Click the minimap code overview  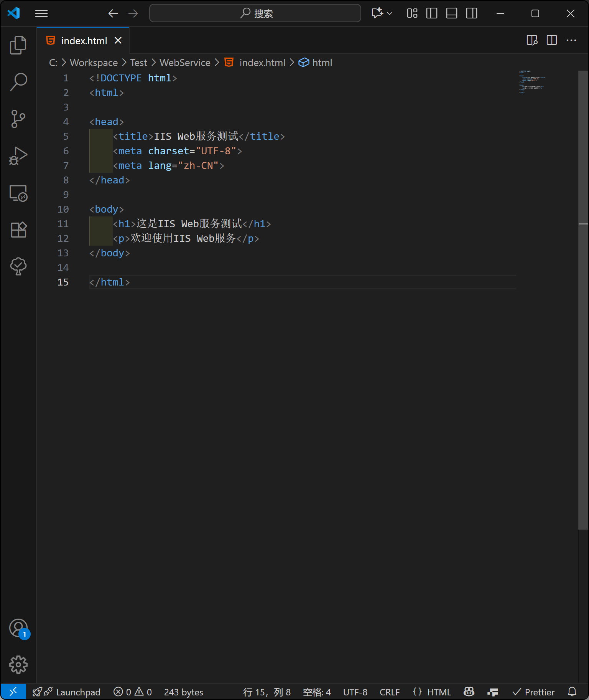click(532, 82)
